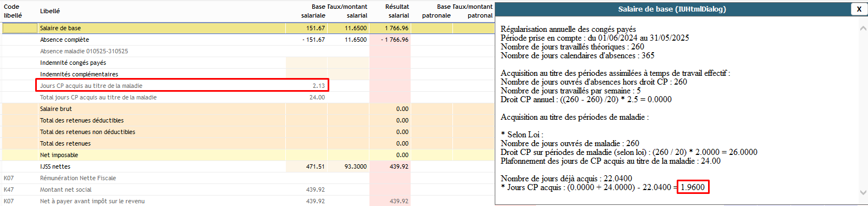868x206 pixels.
Task: Select the Salaire de base row
Action: coord(248,28)
